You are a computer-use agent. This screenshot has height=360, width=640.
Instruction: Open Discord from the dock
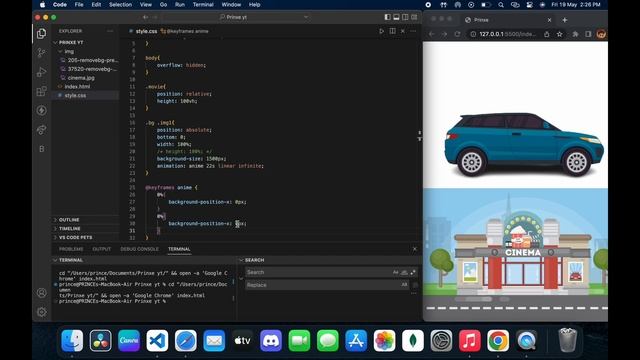point(271,340)
